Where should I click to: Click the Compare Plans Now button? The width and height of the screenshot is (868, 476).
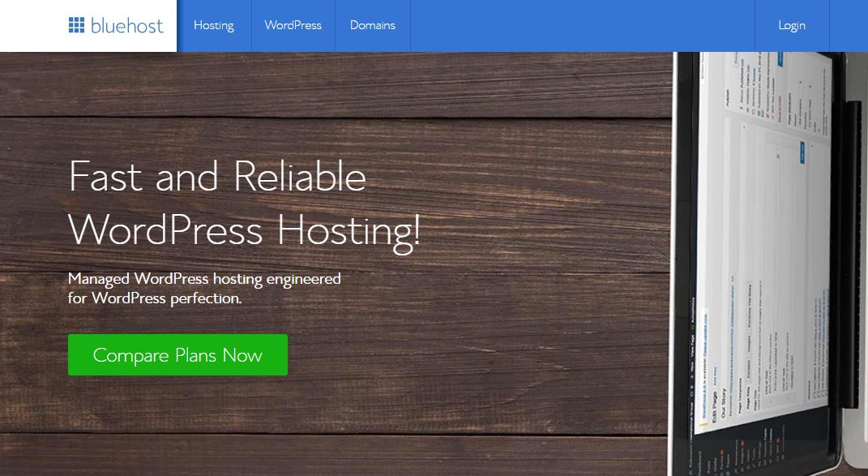(x=177, y=354)
